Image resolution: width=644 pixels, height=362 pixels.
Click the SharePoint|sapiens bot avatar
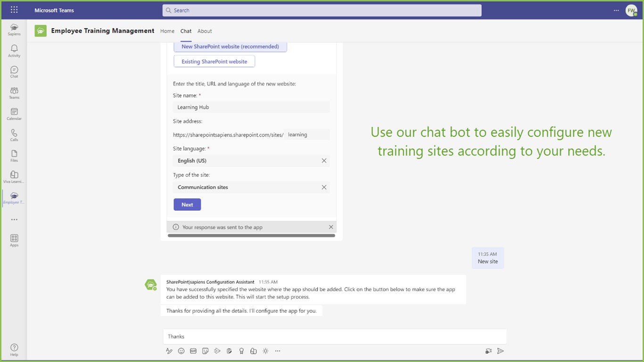(x=150, y=284)
